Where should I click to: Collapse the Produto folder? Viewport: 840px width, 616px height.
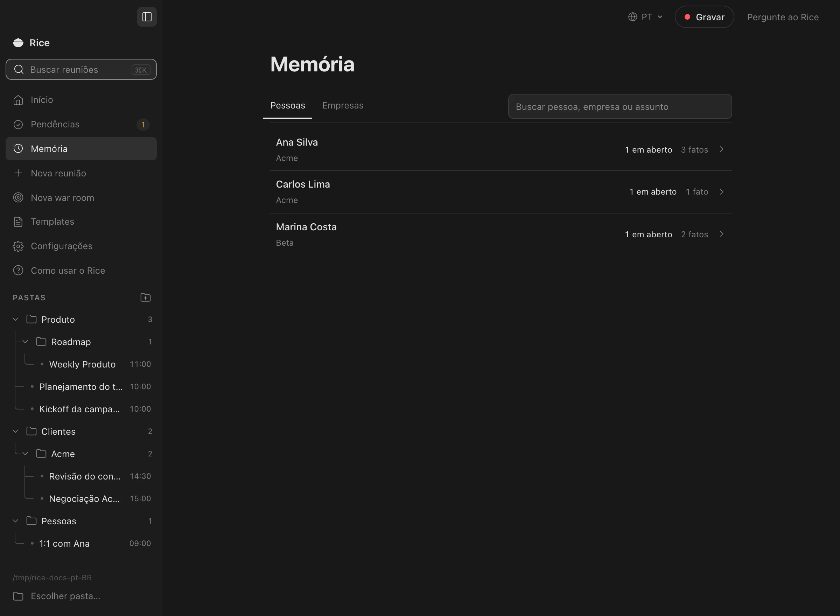pyautogui.click(x=16, y=320)
